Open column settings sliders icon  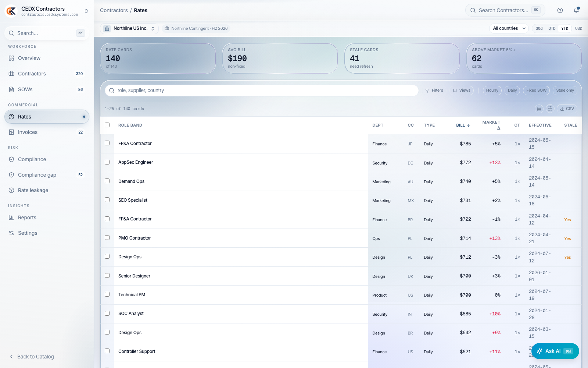pos(550,109)
